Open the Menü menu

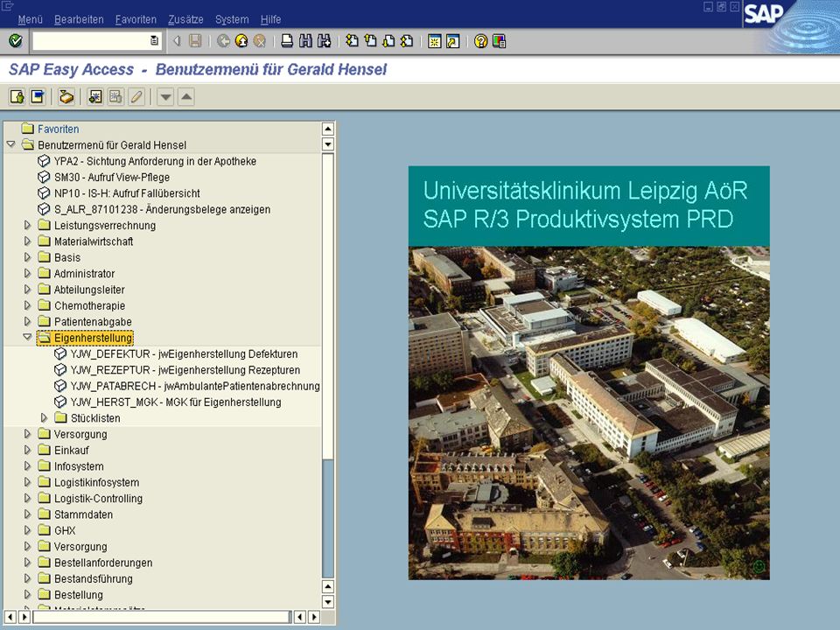[x=30, y=19]
